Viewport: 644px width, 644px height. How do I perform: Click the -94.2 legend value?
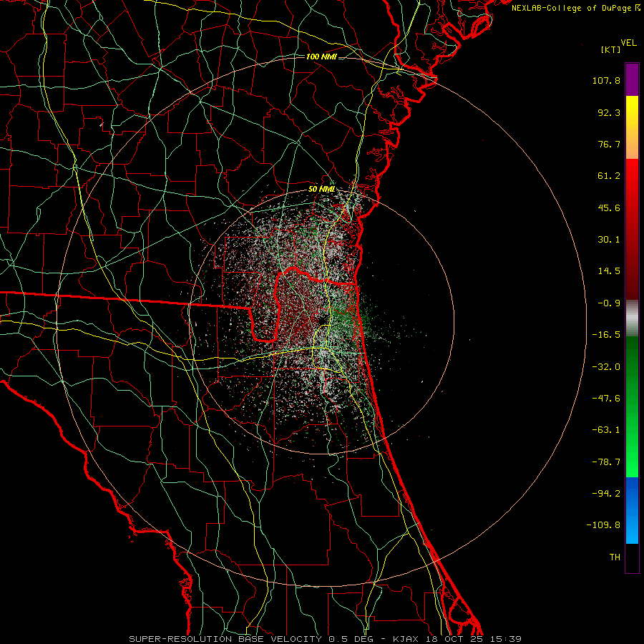(x=606, y=494)
